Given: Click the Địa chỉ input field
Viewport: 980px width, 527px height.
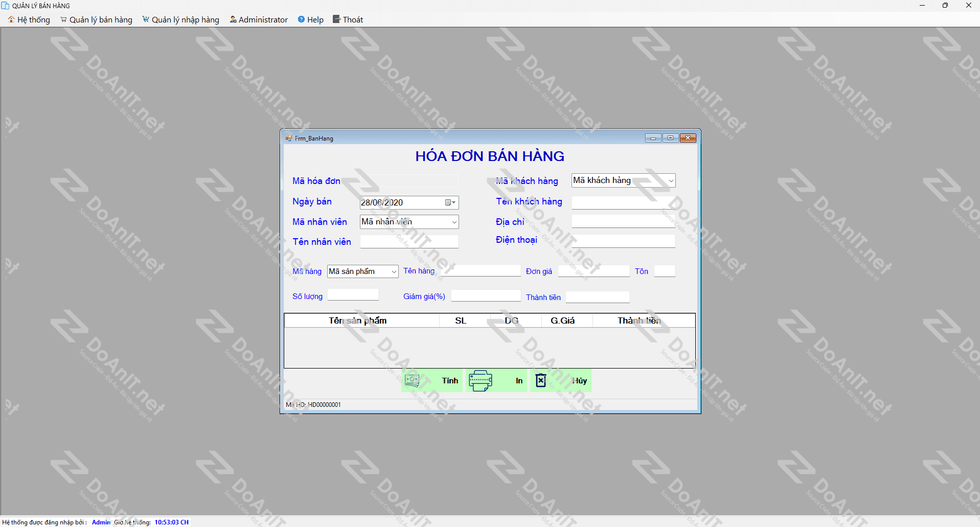Looking at the screenshot, I should 623,221.
